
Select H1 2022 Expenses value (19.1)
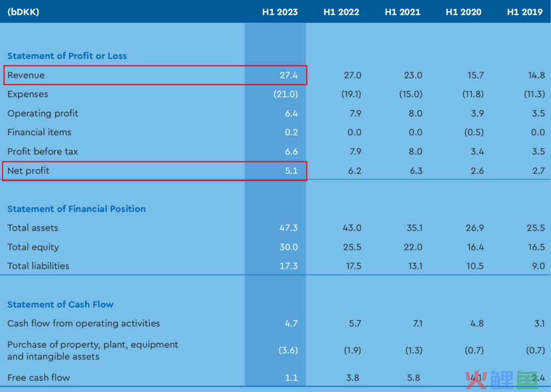click(x=351, y=94)
